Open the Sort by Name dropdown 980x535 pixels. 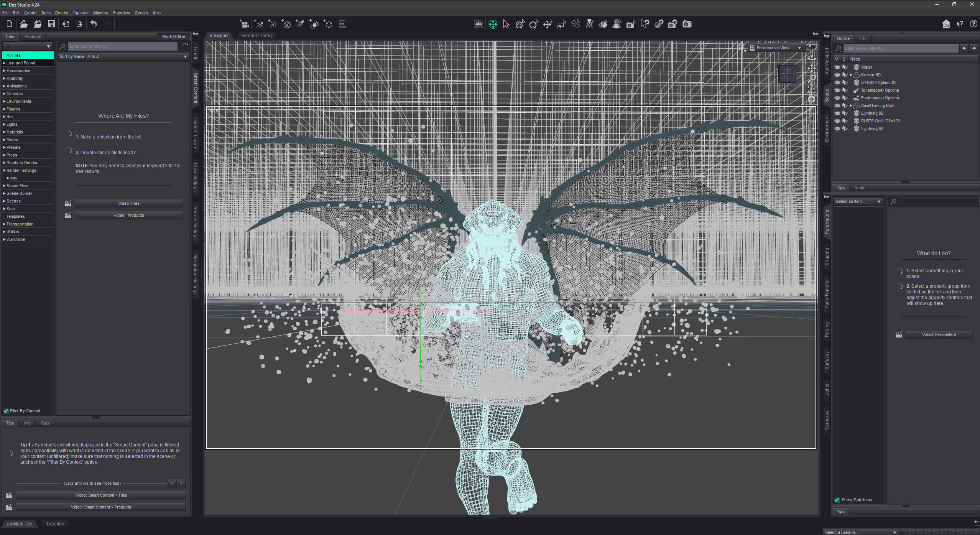(123, 56)
